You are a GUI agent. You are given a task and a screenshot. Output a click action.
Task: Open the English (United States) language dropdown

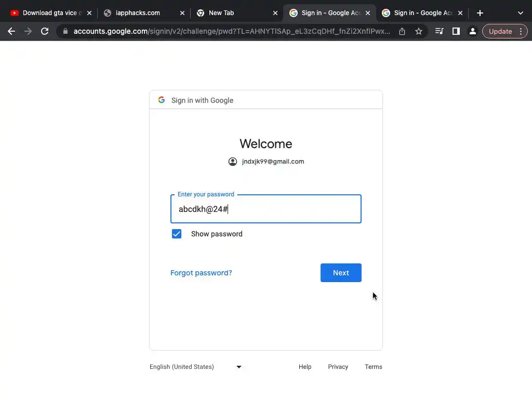pos(196,367)
